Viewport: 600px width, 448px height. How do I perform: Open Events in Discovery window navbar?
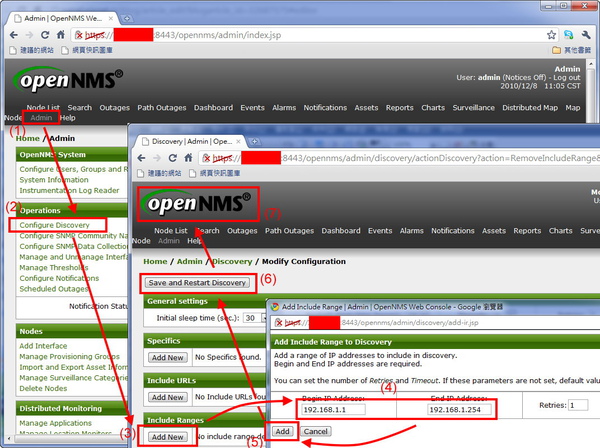point(380,231)
